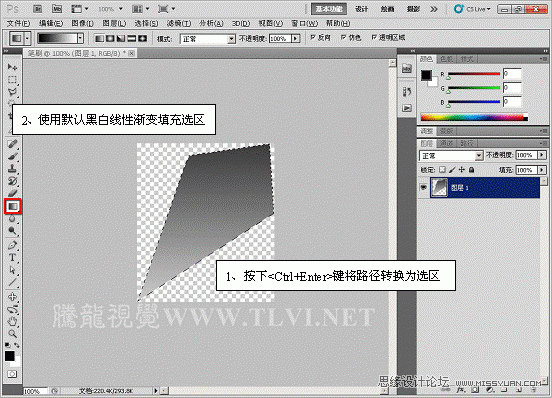
Task: Choose Diamond Gradient style button
Action: tap(142, 38)
